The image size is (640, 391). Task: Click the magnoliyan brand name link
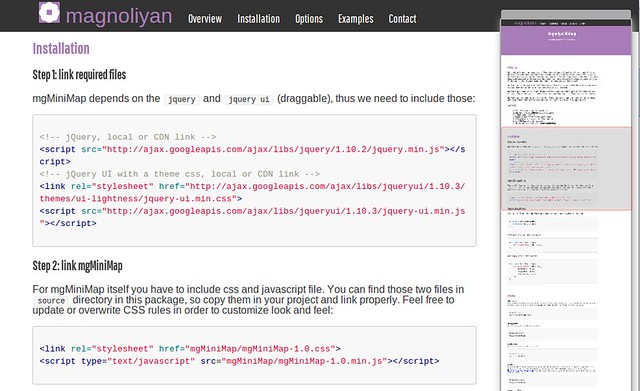119,17
